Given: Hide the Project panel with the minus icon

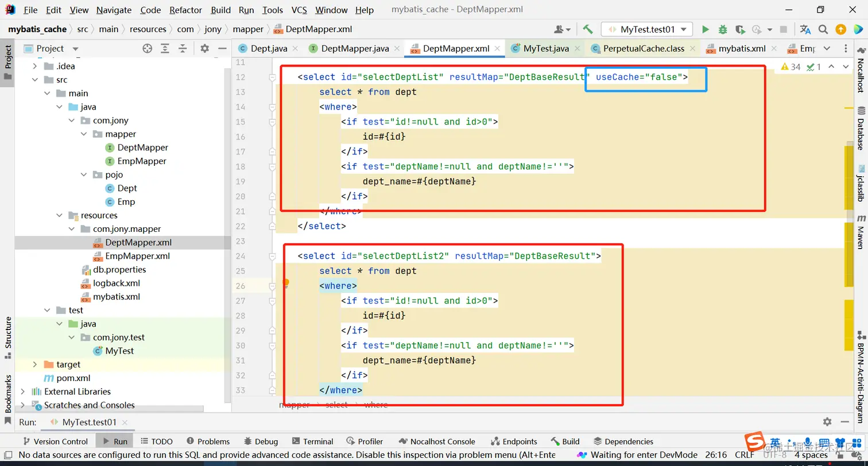Looking at the screenshot, I should [223, 49].
